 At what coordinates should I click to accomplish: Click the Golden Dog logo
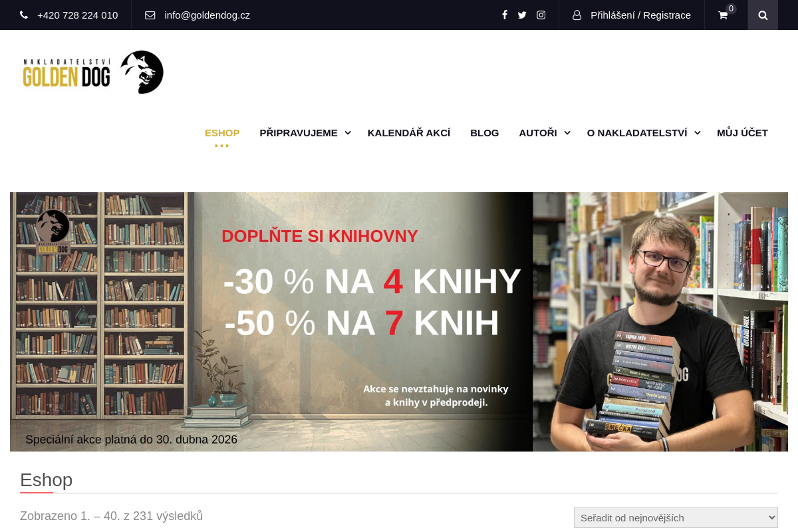pyautogui.click(x=93, y=72)
